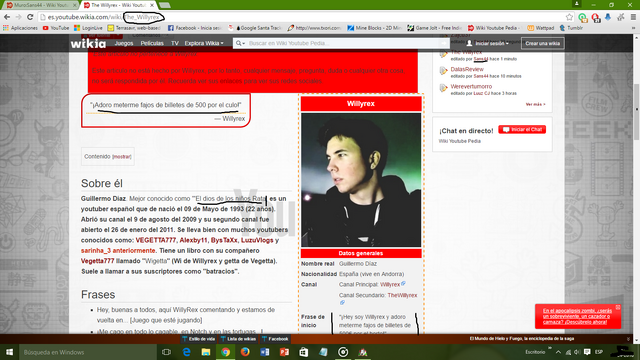The height and width of the screenshot is (360, 640).
Task: Open the YouTube bookmark
Action: [56, 28]
